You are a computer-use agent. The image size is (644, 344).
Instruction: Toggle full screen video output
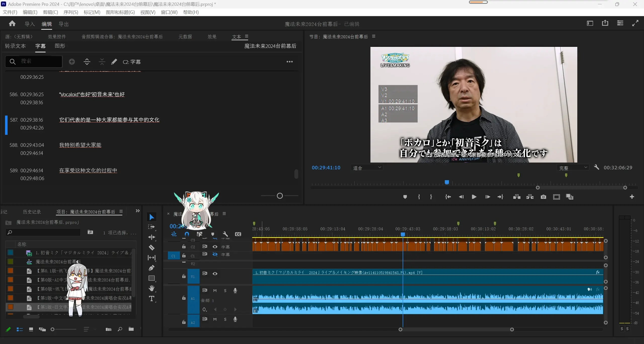[x=635, y=23]
